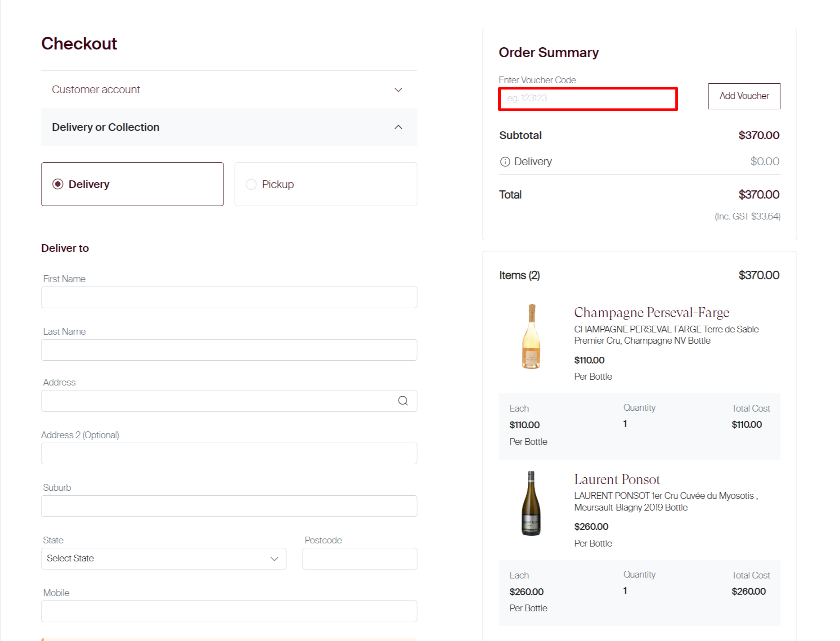Open the Select State dropdown
The image size is (840, 641).
pyautogui.click(x=163, y=558)
